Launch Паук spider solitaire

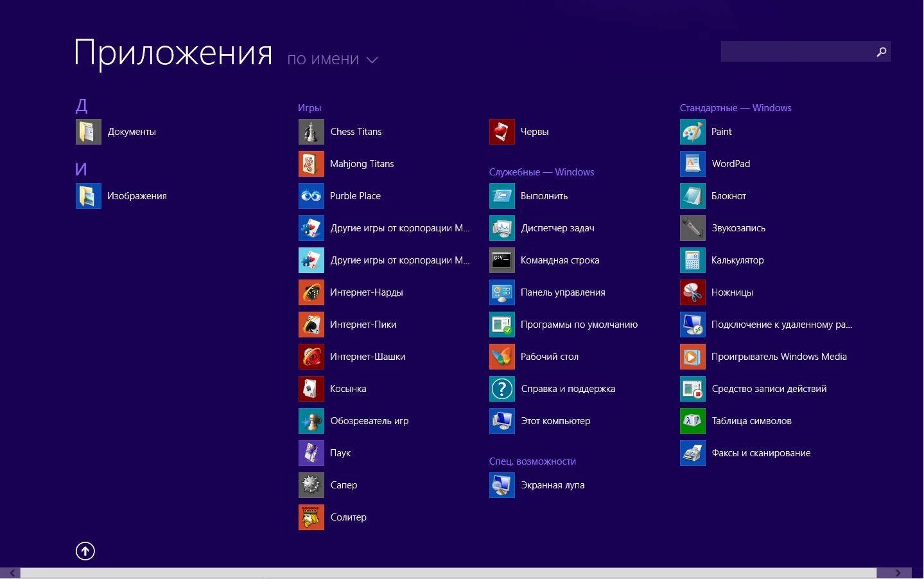[x=325, y=453]
